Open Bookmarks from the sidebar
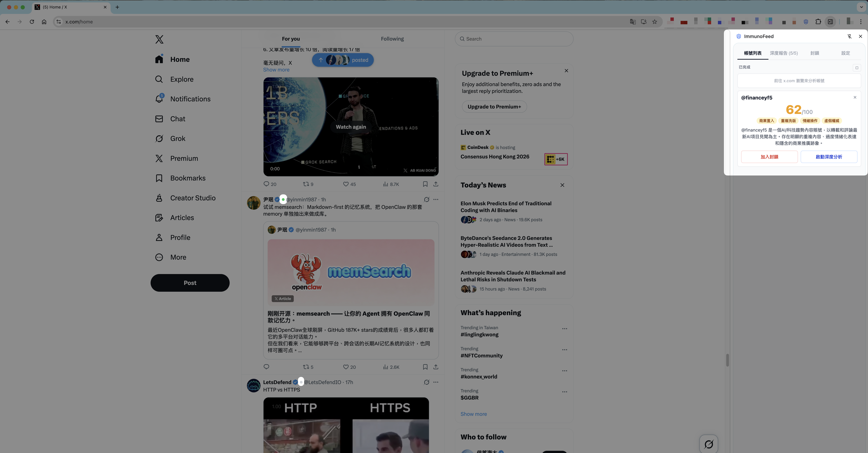This screenshot has width=868, height=453. [x=187, y=178]
